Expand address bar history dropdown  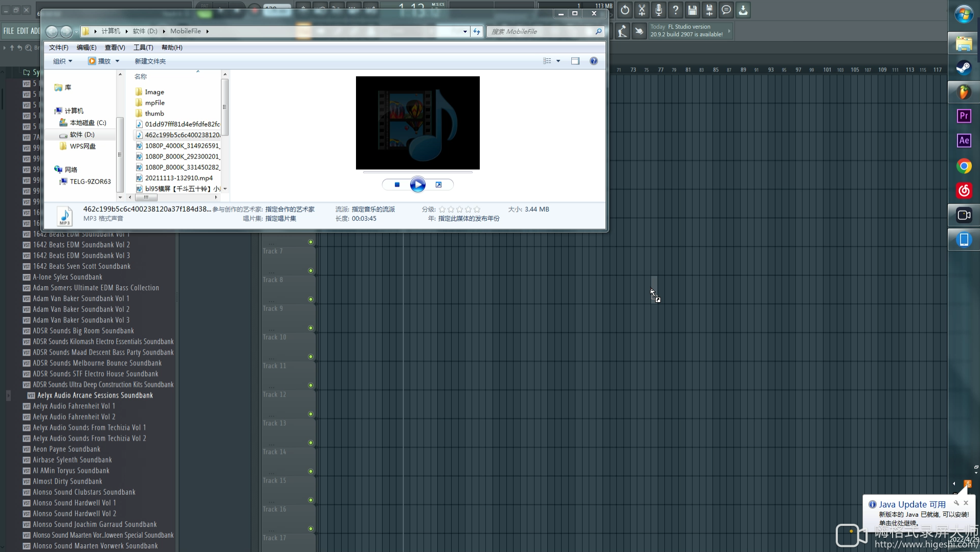click(465, 31)
